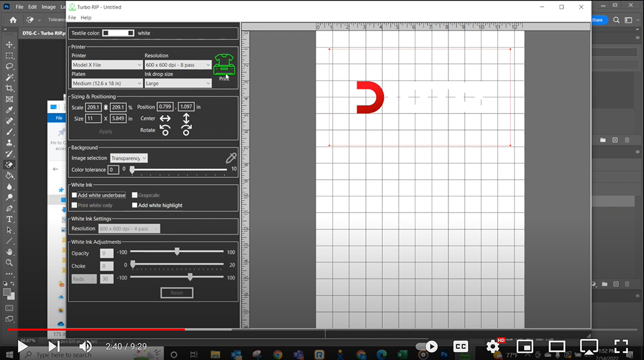Select the Crop tool in Photoshop
Image resolution: width=644 pixels, height=360 pixels.
10,88
